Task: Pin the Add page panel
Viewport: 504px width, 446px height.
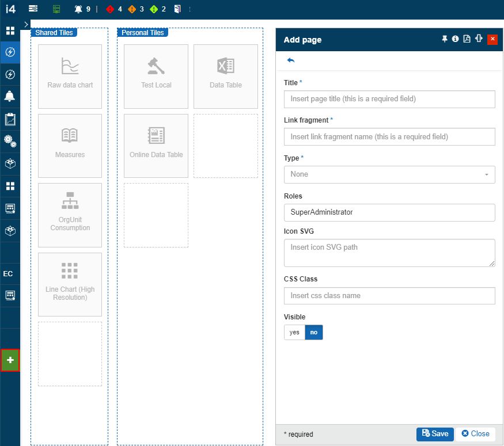Action: point(444,39)
